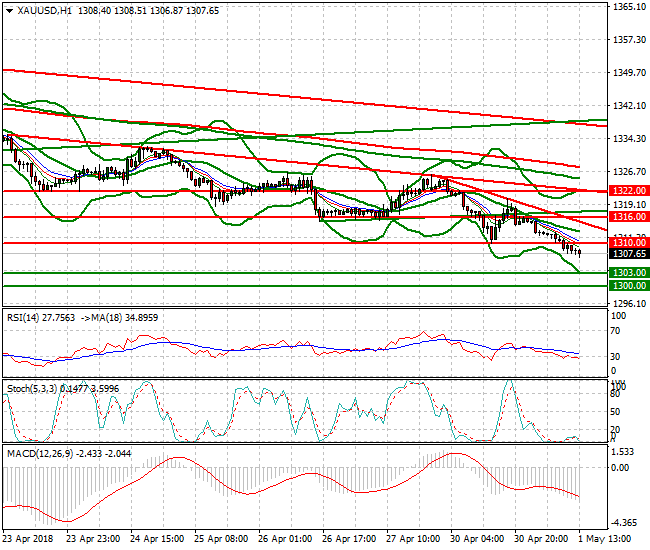Click the 1 May 13:00 time axis label
This screenshot has height=550, width=650.
coord(605,539)
